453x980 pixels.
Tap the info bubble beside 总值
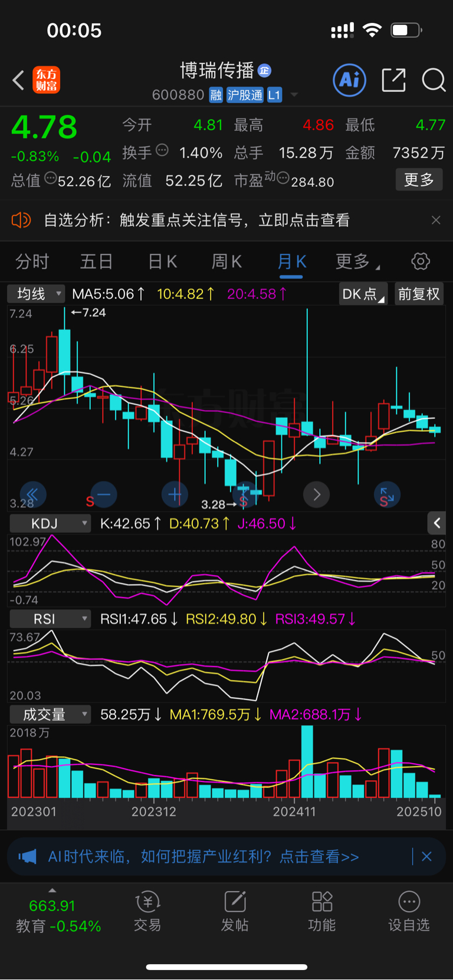pos(51,178)
